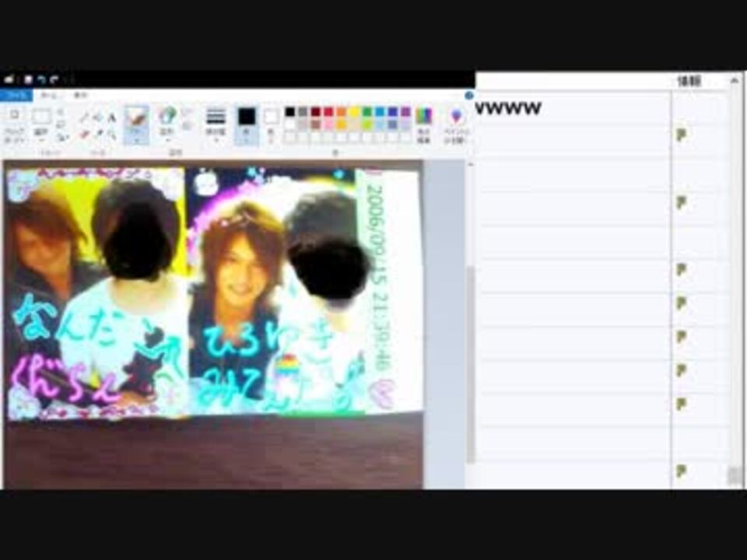Pick the orange palette swatch
This screenshot has width=747, height=560.
[x=341, y=112]
